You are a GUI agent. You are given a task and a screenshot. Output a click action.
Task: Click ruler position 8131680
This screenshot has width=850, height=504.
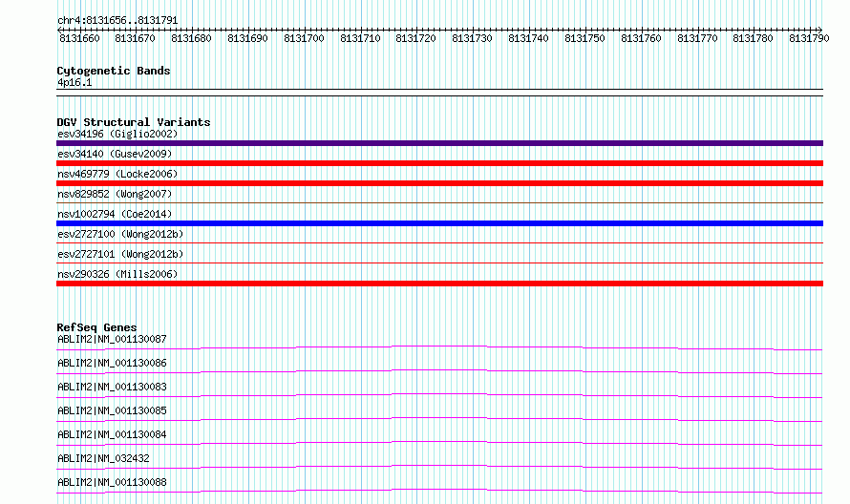click(191, 38)
